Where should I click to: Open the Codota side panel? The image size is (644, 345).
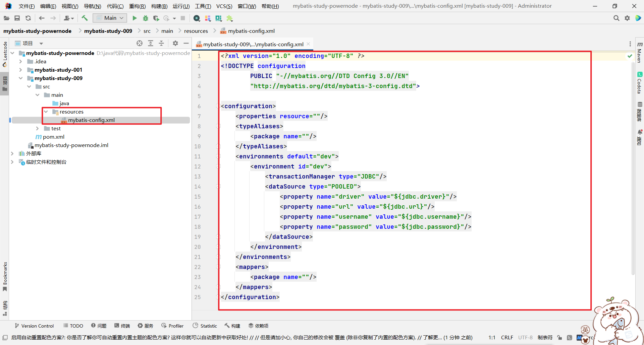640,83
